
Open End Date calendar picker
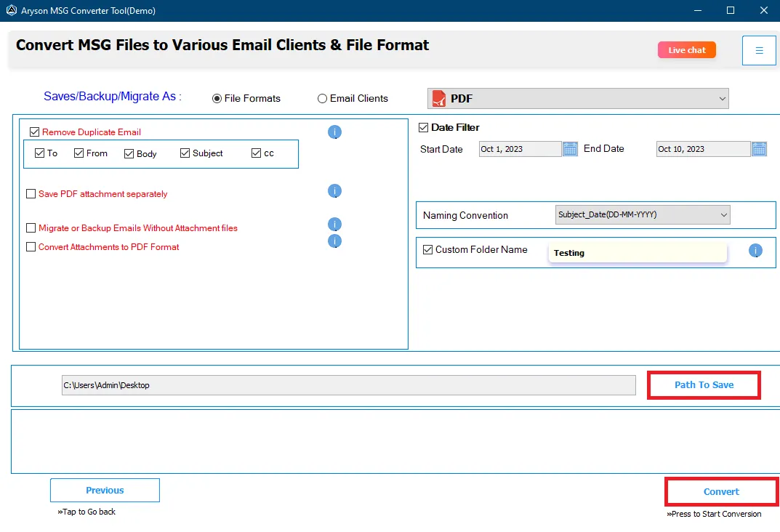tap(759, 149)
